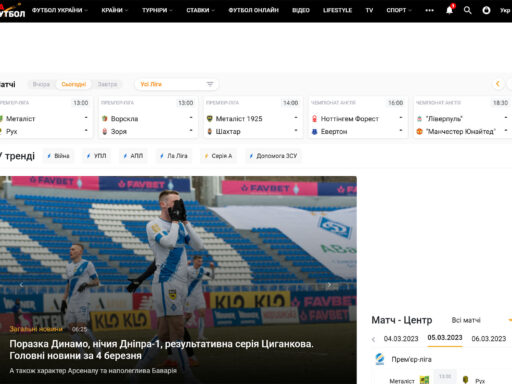Click the Liverpool team crest

tap(419, 118)
